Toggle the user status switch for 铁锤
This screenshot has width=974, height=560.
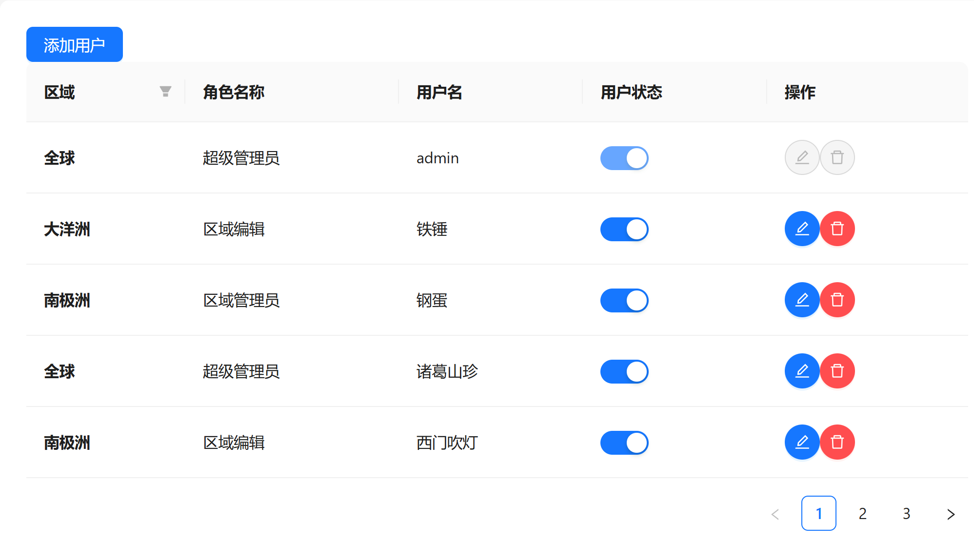624,229
